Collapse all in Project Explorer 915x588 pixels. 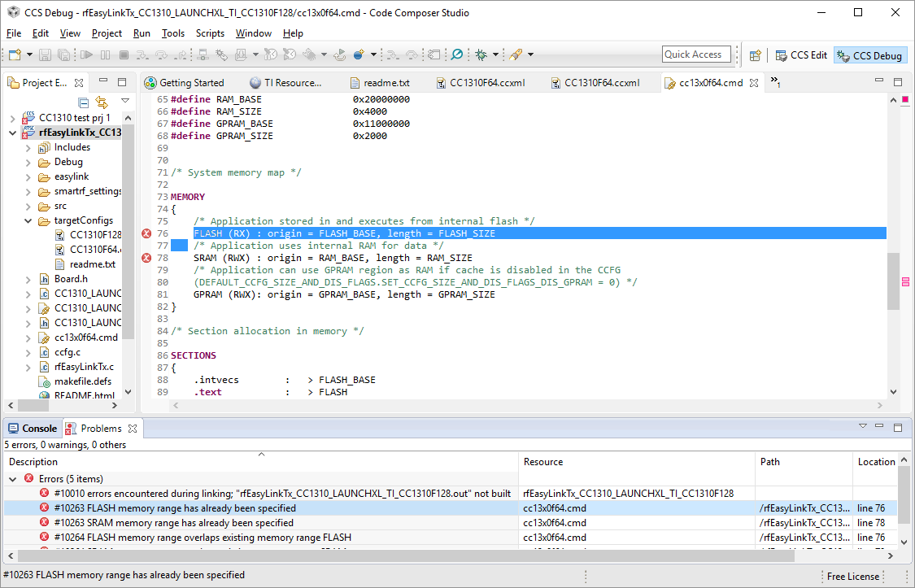[x=83, y=102]
